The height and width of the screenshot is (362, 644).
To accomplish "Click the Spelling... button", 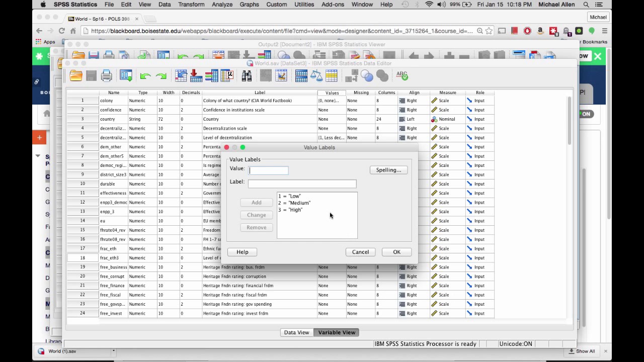I will [x=388, y=170].
